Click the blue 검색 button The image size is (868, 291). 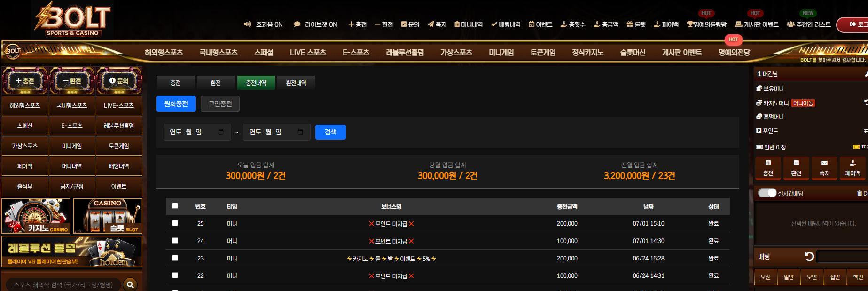tap(330, 132)
